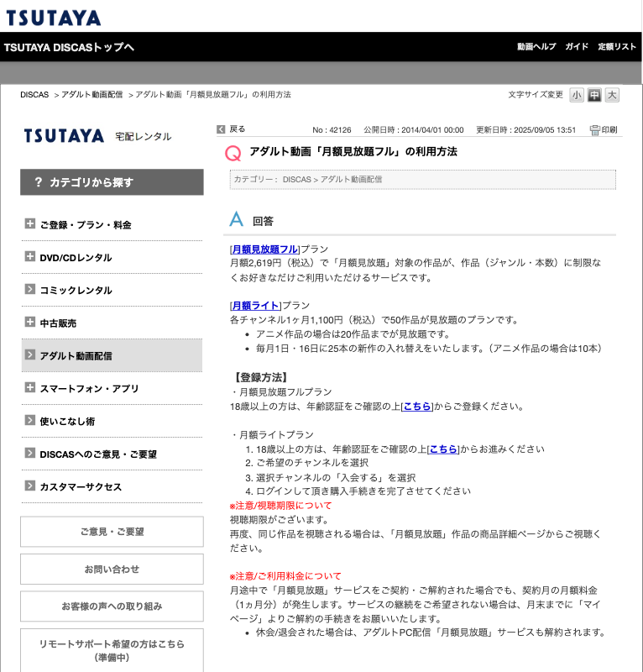
Task: Click the 戻る back link text
Action: pyautogui.click(x=238, y=129)
